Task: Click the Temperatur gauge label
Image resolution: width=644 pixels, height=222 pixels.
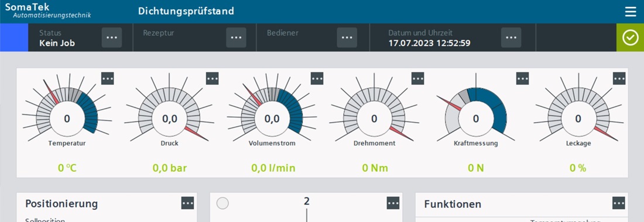Action: [x=67, y=143]
